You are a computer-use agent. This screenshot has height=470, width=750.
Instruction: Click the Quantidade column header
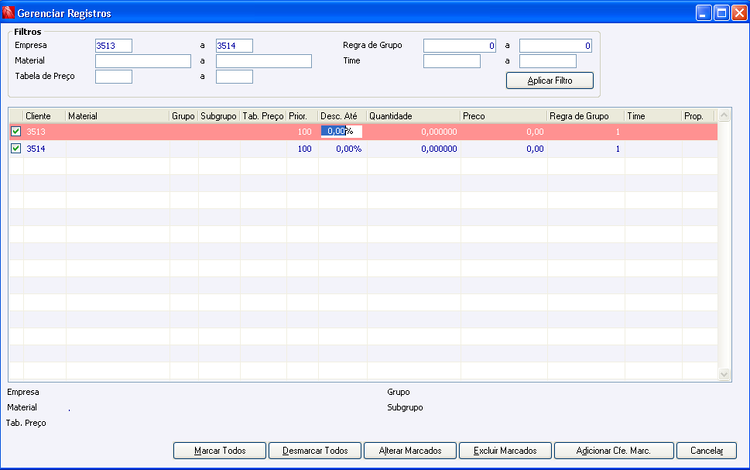[x=414, y=116]
